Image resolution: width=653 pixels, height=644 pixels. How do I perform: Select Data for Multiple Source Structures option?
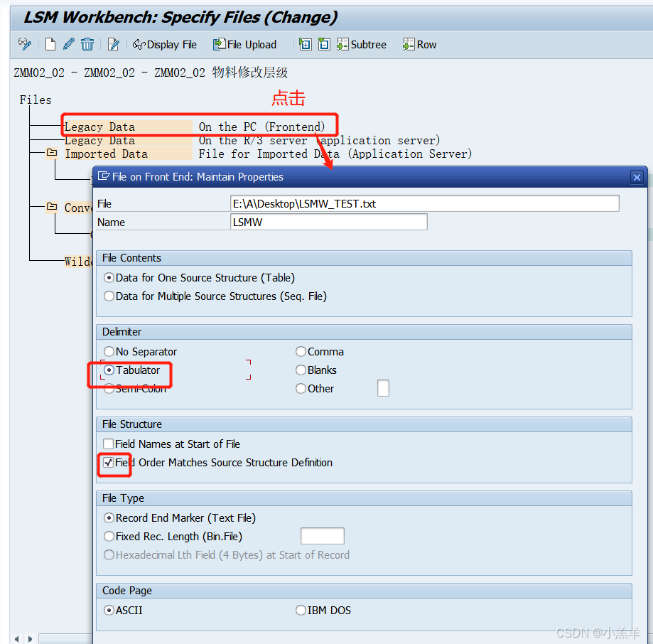point(109,296)
